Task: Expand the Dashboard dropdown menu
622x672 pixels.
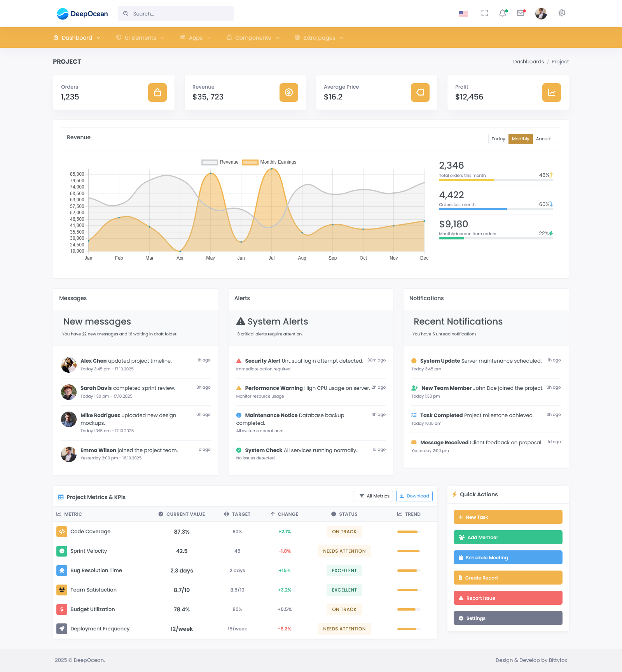Action: [x=77, y=38]
